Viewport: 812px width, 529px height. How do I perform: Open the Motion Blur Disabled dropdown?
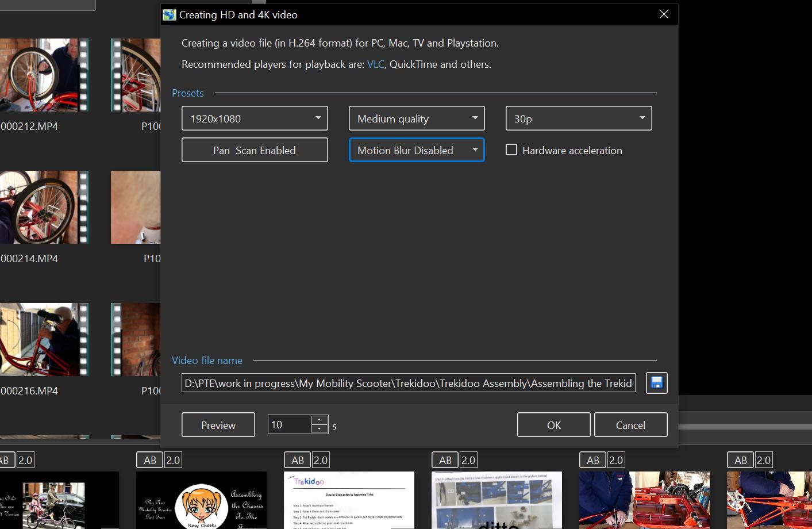[417, 150]
